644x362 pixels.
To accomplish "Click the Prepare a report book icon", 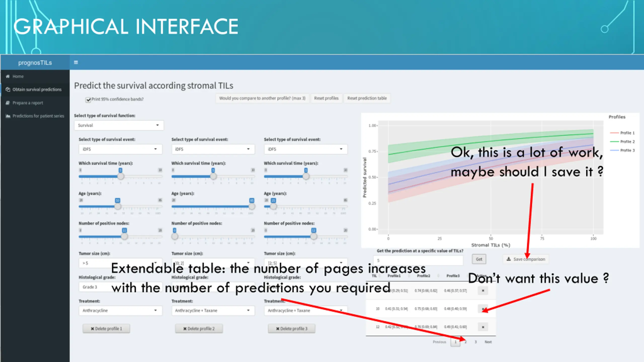I will point(8,103).
